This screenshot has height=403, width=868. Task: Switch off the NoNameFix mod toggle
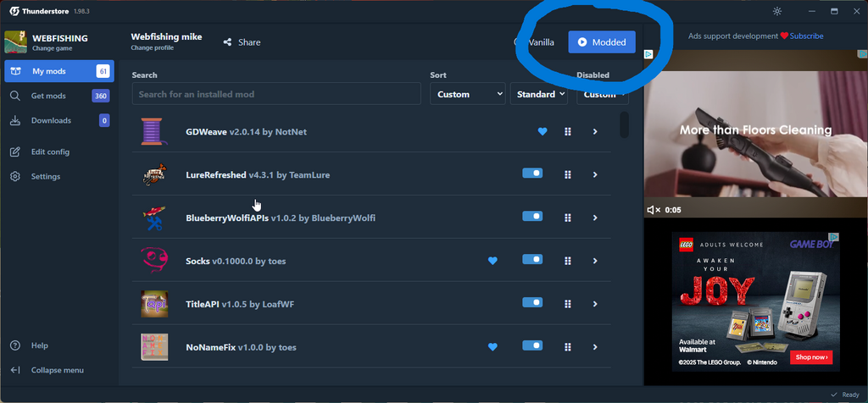532,345
